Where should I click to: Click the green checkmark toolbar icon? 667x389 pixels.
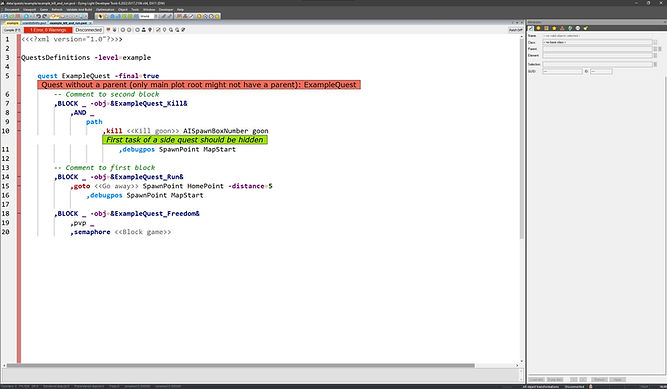(11, 16)
